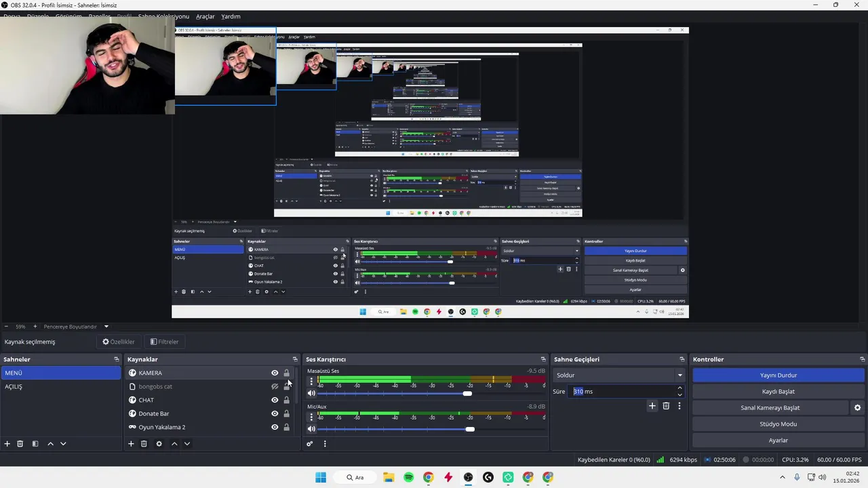Undock the Ses Karıştırıcı panel
The width and height of the screenshot is (868, 488).
click(x=543, y=359)
